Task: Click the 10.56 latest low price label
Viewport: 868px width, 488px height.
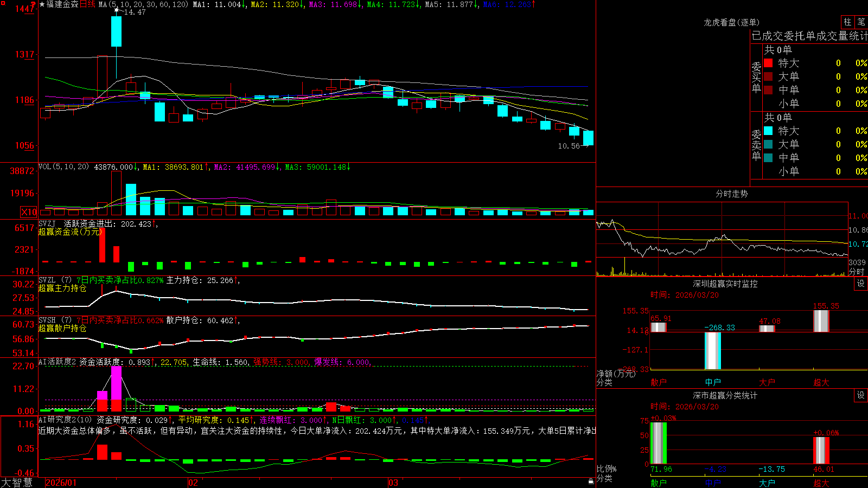Action: [x=569, y=146]
